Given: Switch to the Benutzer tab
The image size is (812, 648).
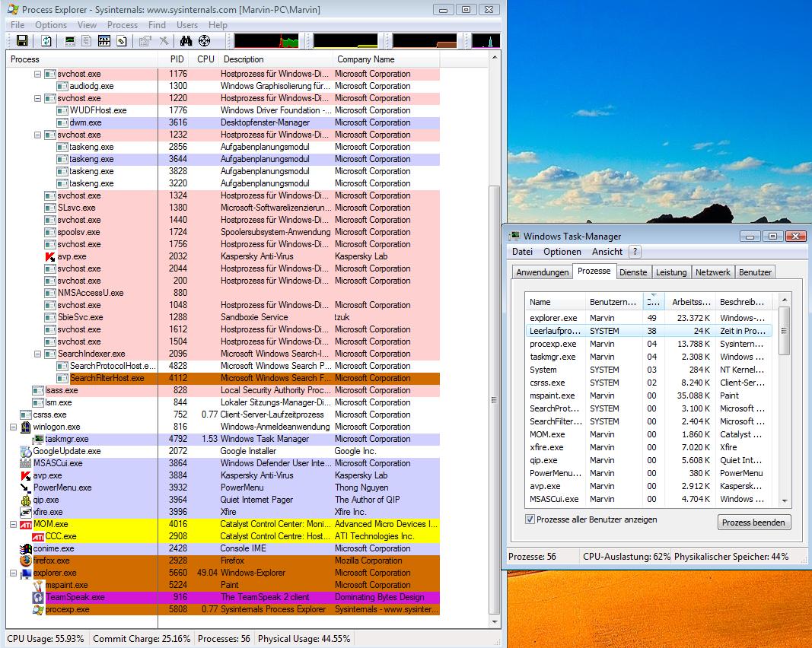Looking at the screenshot, I should click(x=755, y=272).
